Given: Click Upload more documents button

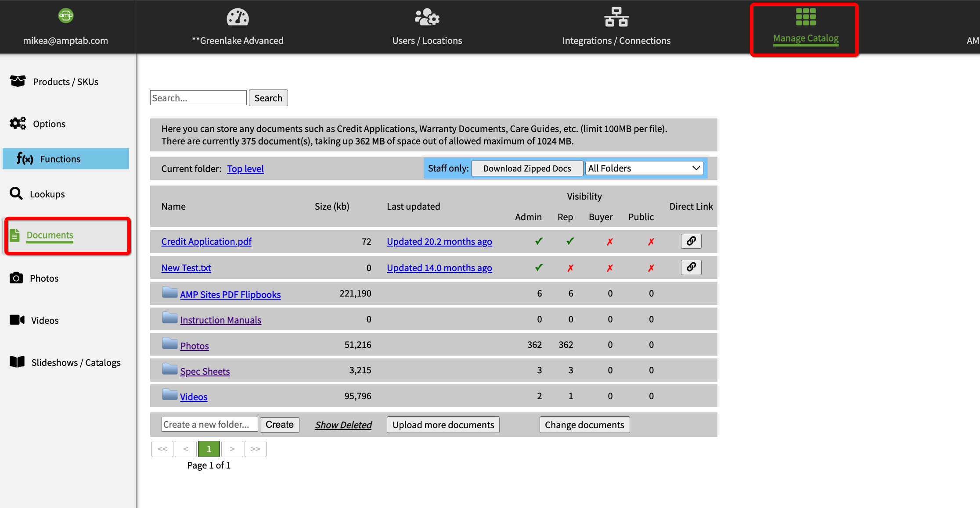Looking at the screenshot, I should coord(443,425).
